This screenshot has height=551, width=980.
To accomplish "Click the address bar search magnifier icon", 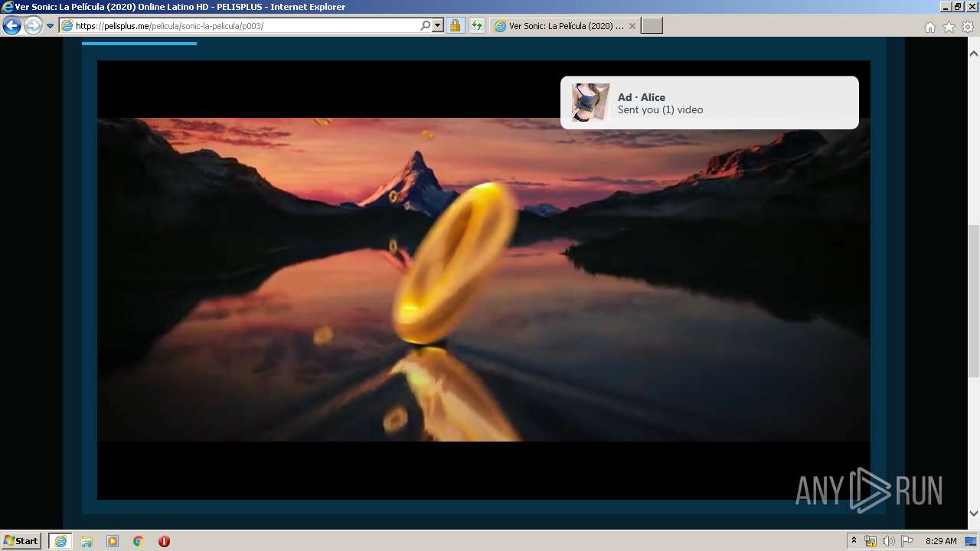I will tap(426, 26).
